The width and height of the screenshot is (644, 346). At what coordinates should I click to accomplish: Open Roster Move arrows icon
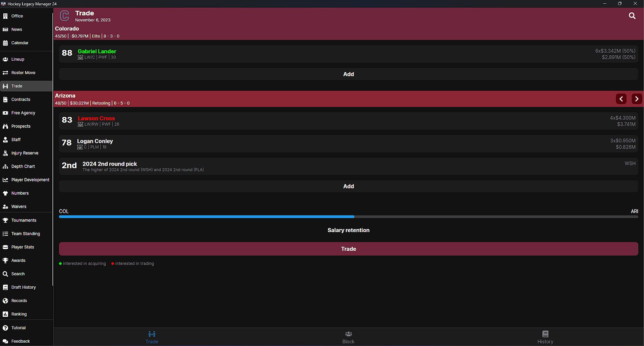(5, 73)
